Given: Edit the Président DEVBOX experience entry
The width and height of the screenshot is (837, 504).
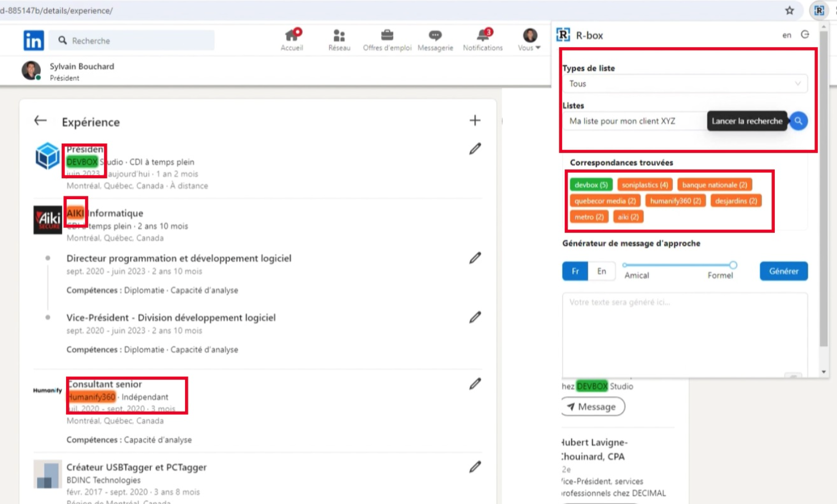Looking at the screenshot, I should [x=475, y=149].
